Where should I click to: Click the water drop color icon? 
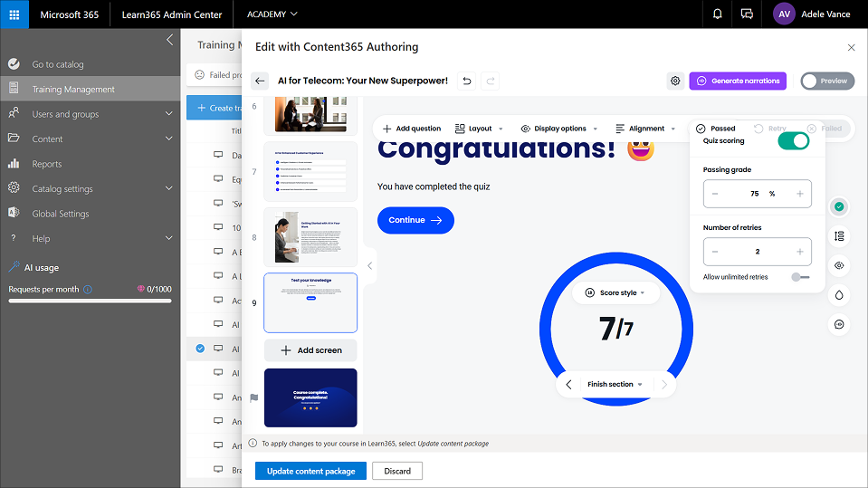coord(839,294)
